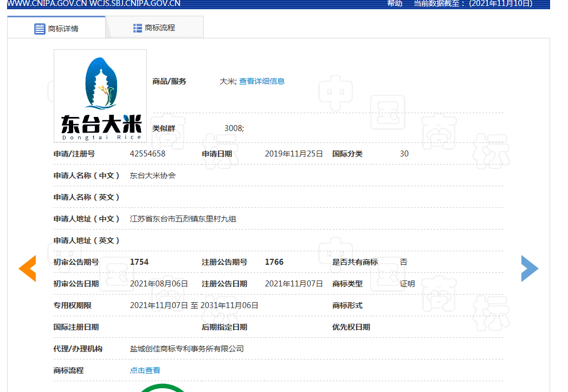Select the agency 盐城创佳商标专利事务所有限公司
This screenshot has width=568, height=392.
coord(187,349)
